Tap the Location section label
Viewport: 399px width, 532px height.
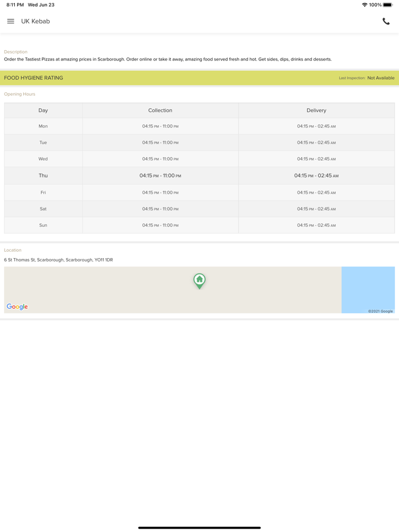click(x=13, y=250)
